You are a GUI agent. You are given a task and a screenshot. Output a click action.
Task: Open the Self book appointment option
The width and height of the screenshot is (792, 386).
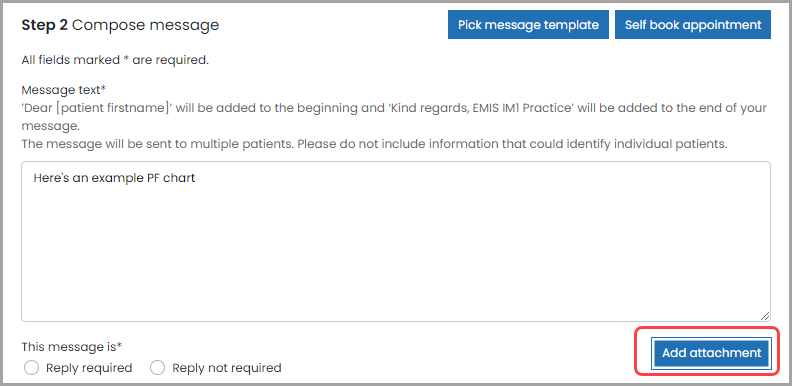pyautogui.click(x=693, y=25)
